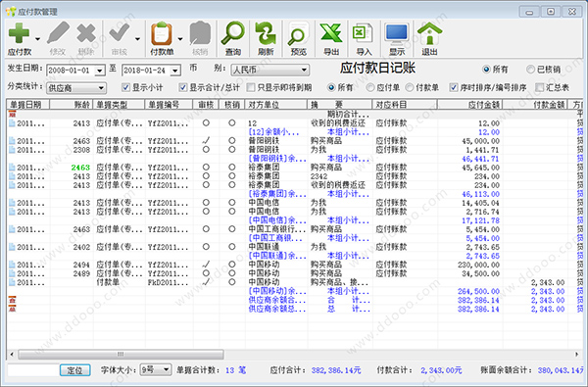
Task: Click the horizontal scrollbar thumb
Action: coord(121,354)
